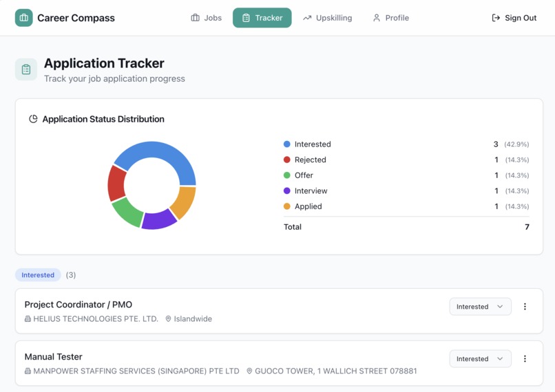Click the Interview legend label

311,191
